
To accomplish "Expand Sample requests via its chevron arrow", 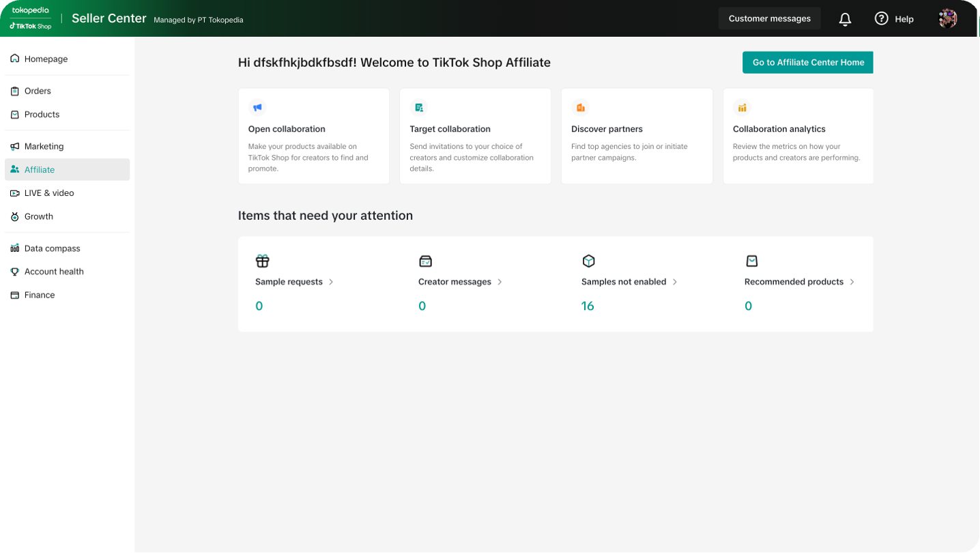I will click(331, 282).
